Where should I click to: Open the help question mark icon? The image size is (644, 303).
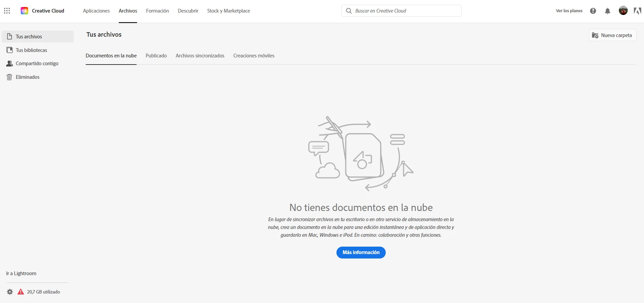tap(593, 11)
